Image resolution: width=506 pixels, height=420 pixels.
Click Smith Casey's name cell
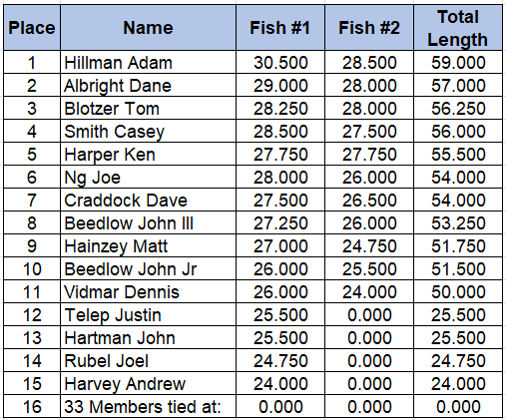click(x=148, y=131)
